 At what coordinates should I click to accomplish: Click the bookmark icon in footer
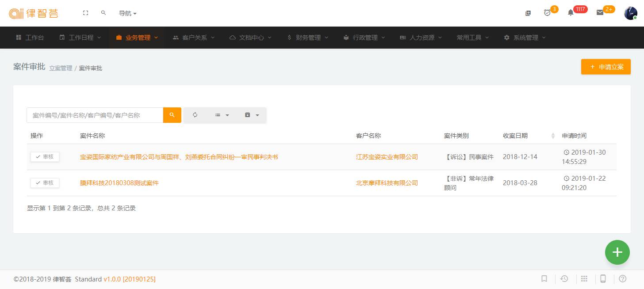[544, 279]
